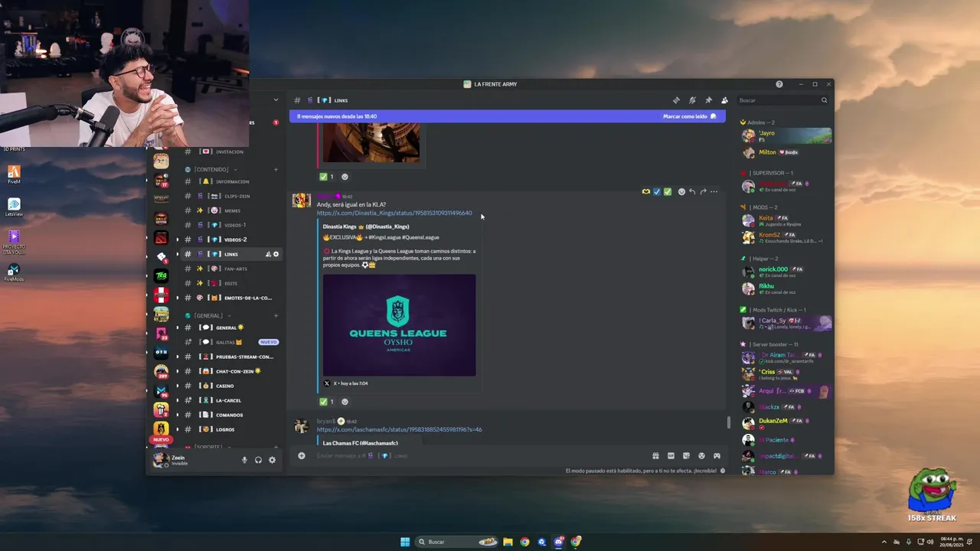The image size is (980, 551).
Task: Click Marcar como leído button
Action: pyautogui.click(x=689, y=116)
